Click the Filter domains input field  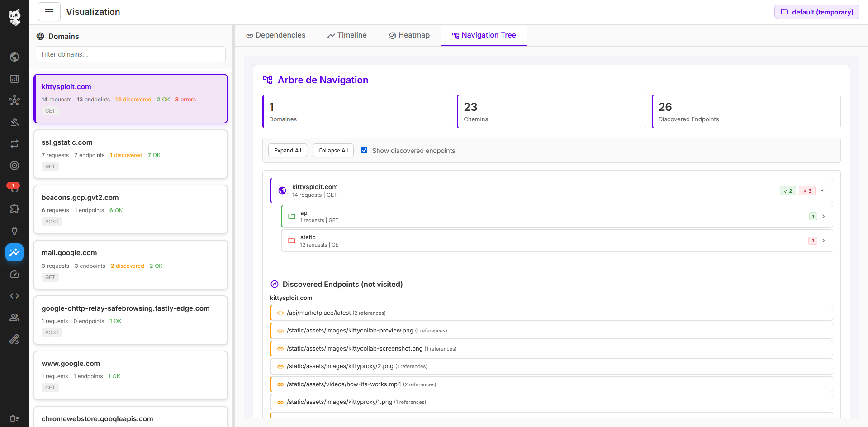tap(130, 54)
